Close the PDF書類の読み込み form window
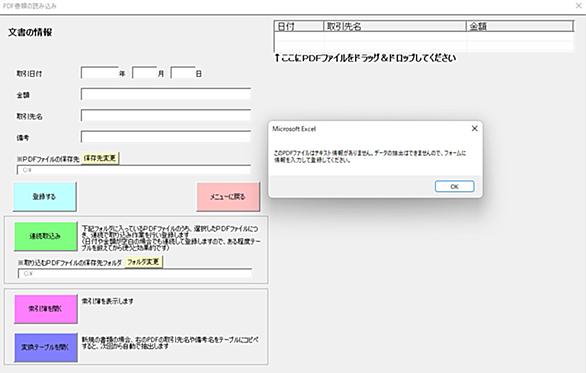586x373 pixels. (579, 6)
